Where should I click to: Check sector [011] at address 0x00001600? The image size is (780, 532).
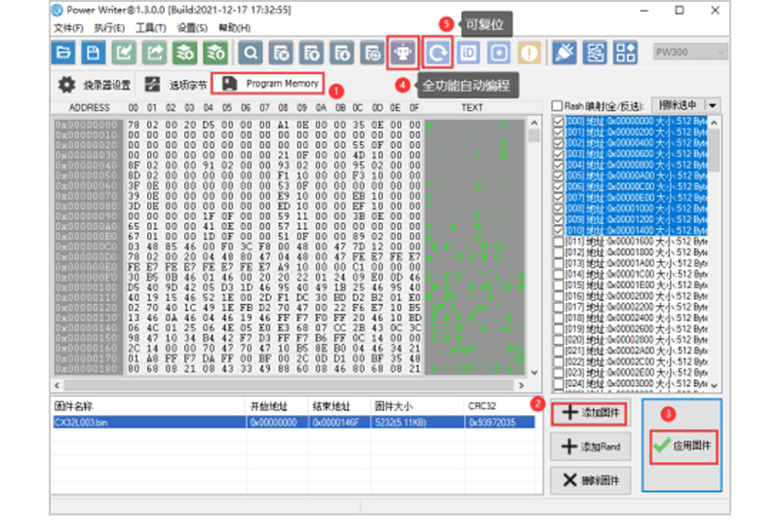(x=559, y=240)
